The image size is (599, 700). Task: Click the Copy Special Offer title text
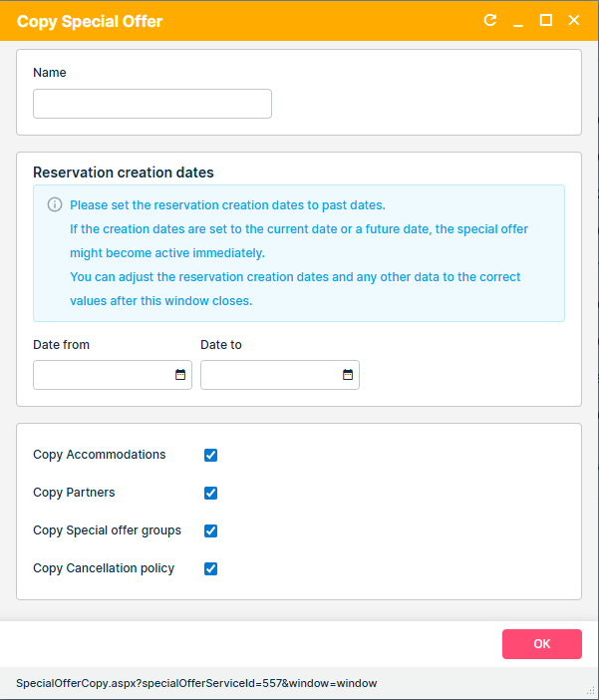[x=90, y=21]
